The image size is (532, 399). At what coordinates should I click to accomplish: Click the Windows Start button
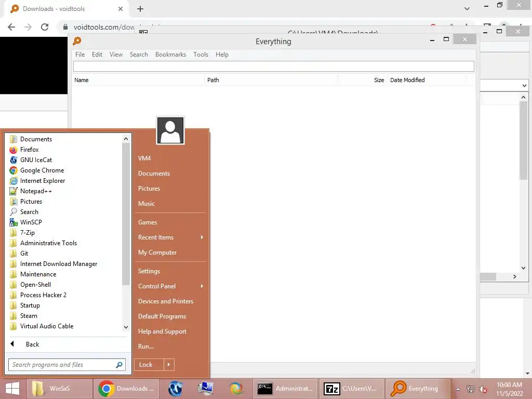12,389
